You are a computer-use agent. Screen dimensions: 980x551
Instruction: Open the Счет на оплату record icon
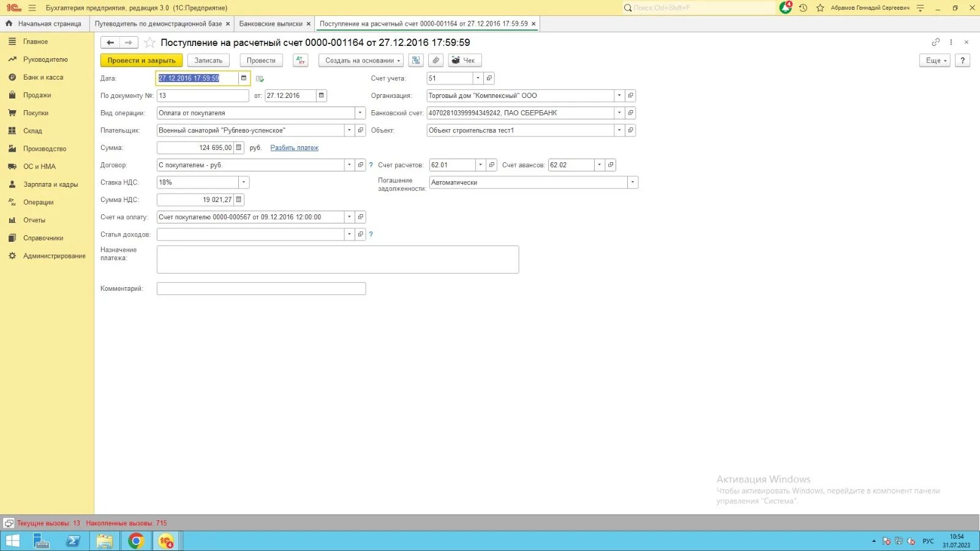tap(361, 217)
